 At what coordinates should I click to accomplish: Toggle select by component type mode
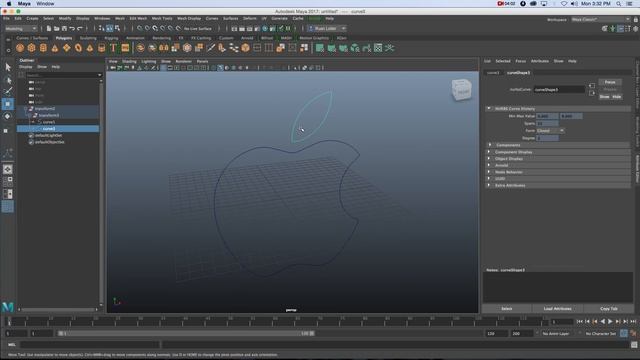click(x=117, y=29)
